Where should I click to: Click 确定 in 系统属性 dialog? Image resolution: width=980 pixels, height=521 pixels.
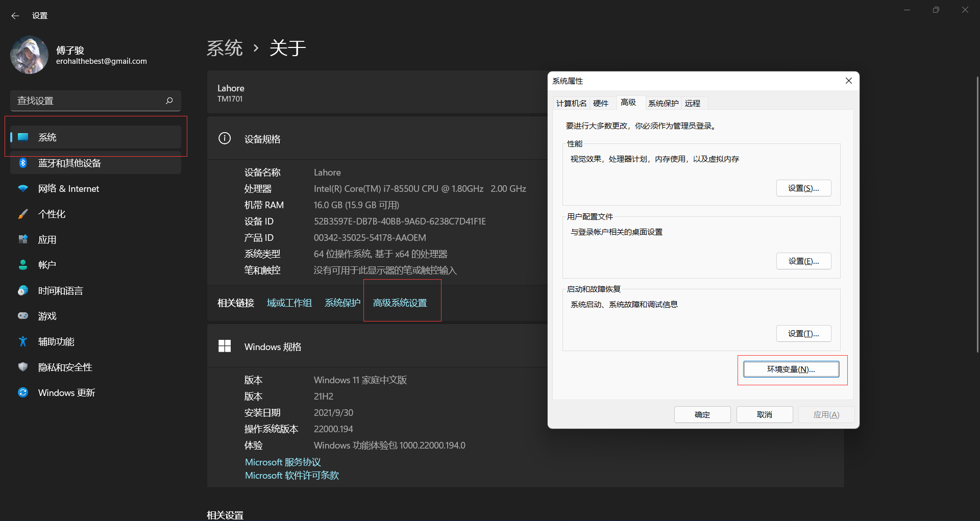(702, 414)
